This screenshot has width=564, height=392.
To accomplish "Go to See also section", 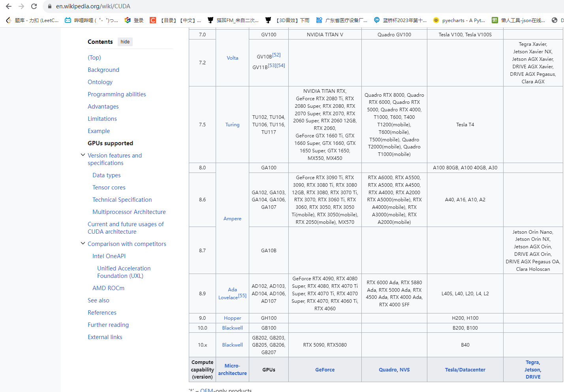I will point(98,300).
